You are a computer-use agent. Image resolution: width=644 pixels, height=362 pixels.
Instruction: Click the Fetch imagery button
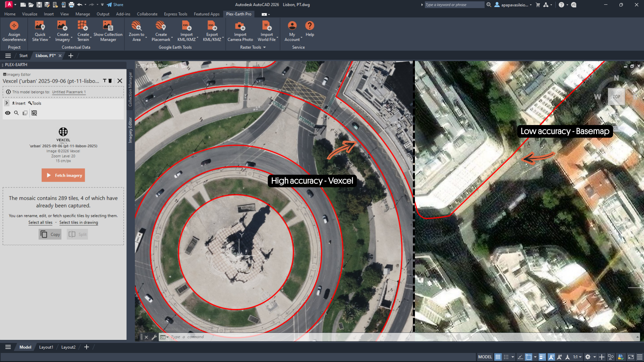(63, 175)
